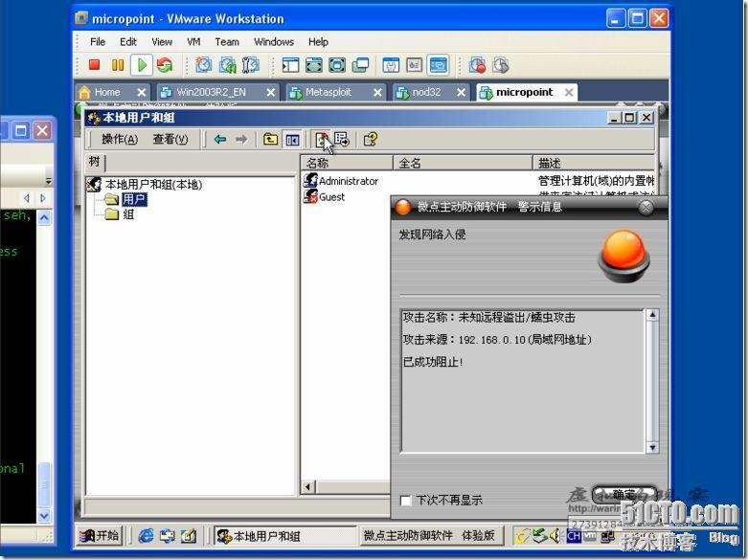
Task: Switch to the Home tab
Action: (x=107, y=92)
